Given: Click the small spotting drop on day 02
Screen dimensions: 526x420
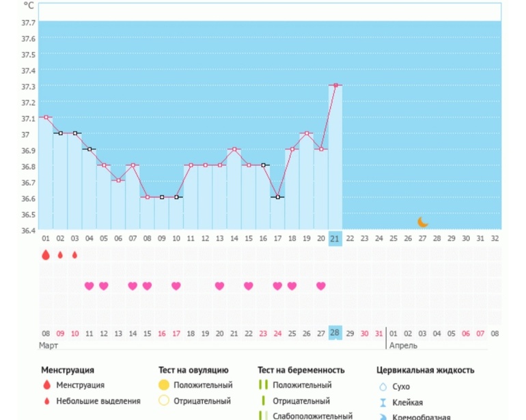Looking at the screenshot, I should [x=60, y=255].
